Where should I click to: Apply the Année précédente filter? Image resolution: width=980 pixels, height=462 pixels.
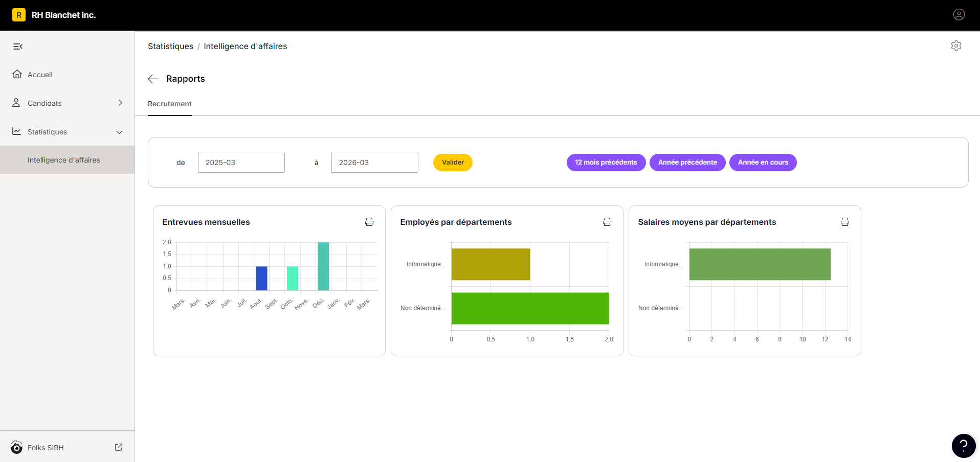[687, 163]
